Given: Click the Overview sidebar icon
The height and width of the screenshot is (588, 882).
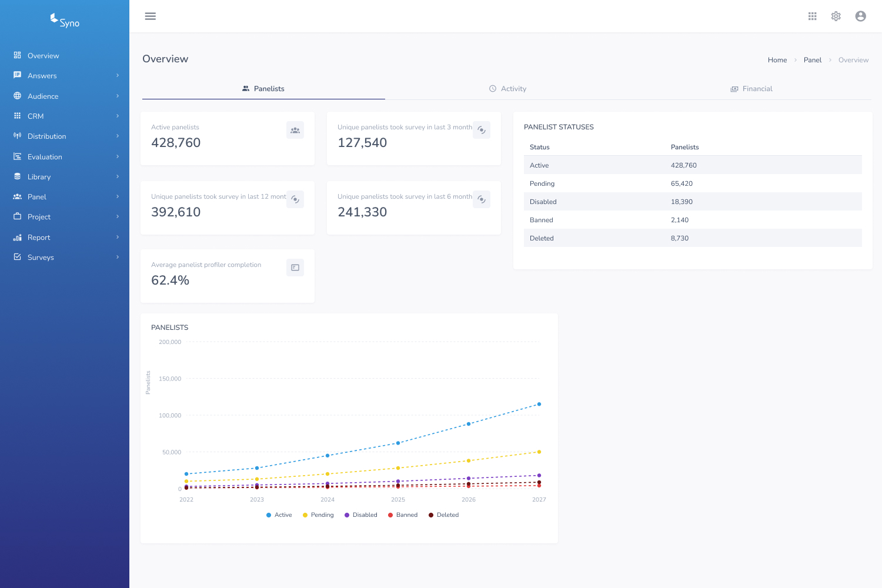Looking at the screenshot, I should [18, 55].
